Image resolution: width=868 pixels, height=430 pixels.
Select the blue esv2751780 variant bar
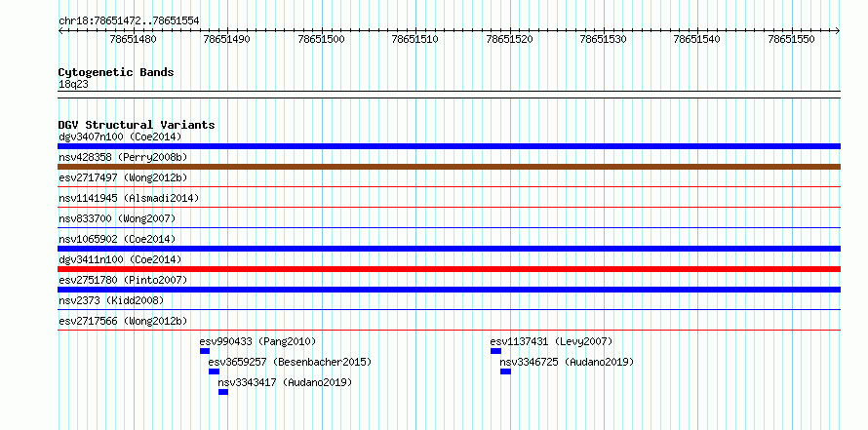449,290
